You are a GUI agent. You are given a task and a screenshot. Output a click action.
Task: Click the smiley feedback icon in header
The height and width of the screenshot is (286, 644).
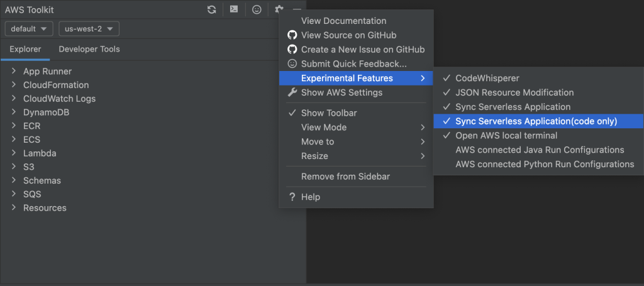tap(257, 9)
